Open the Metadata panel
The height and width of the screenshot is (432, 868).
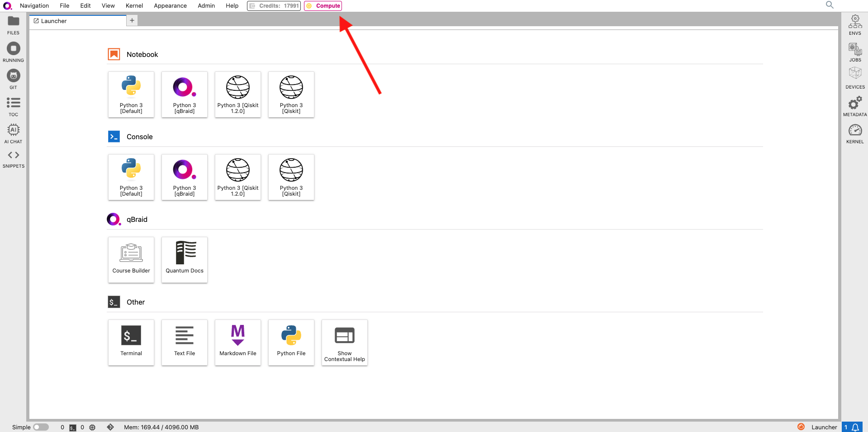855,107
